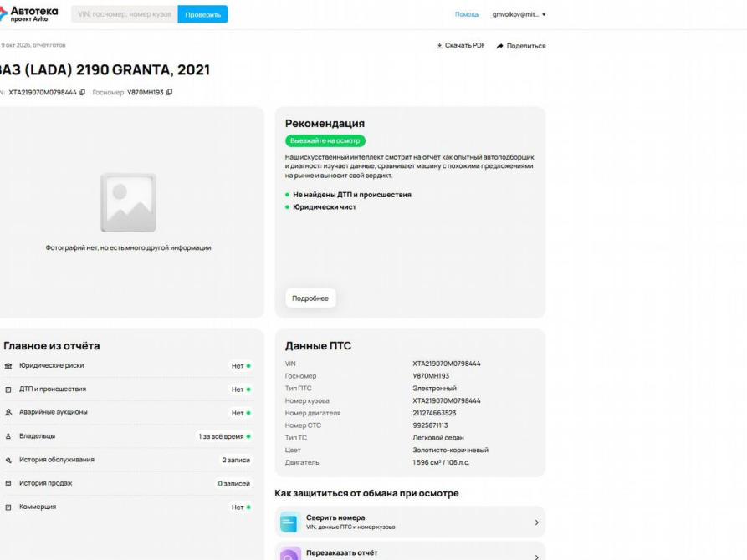Click the Перезаказать отчёт purple icon
The image size is (747, 560).
point(289,553)
